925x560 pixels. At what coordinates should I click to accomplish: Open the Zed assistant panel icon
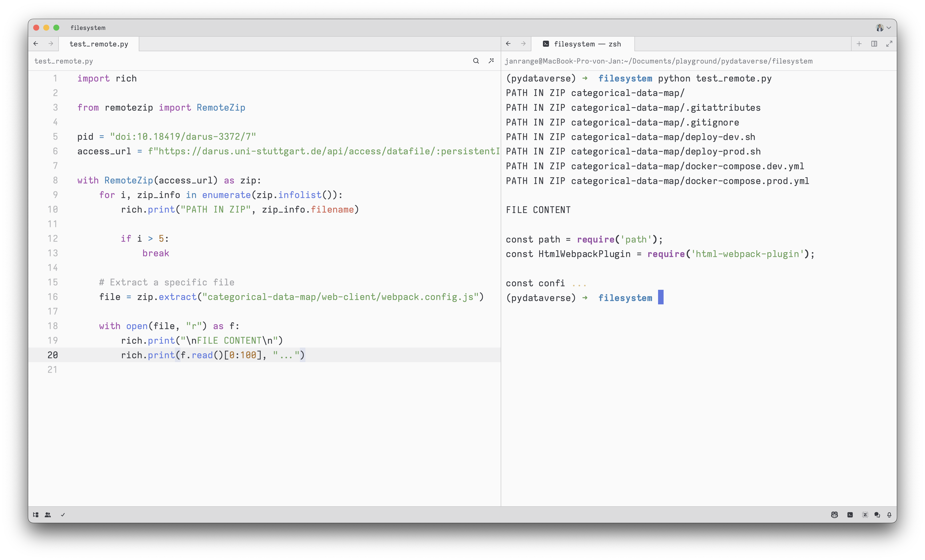pyautogui.click(x=865, y=515)
